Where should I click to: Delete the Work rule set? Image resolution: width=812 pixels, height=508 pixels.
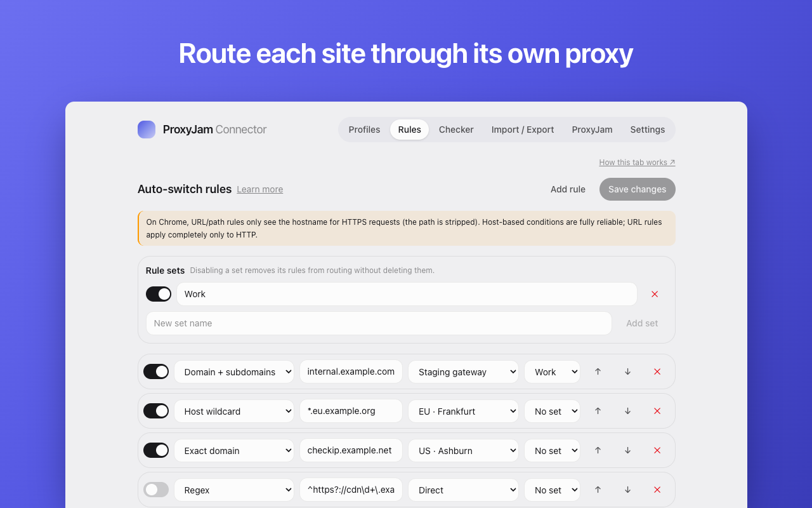[x=655, y=294]
